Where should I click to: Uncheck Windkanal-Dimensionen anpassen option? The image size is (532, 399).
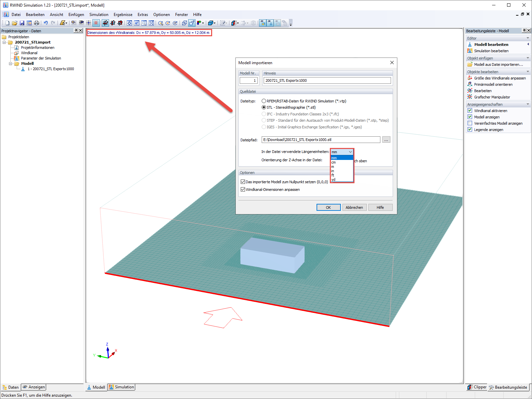[243, 189]
